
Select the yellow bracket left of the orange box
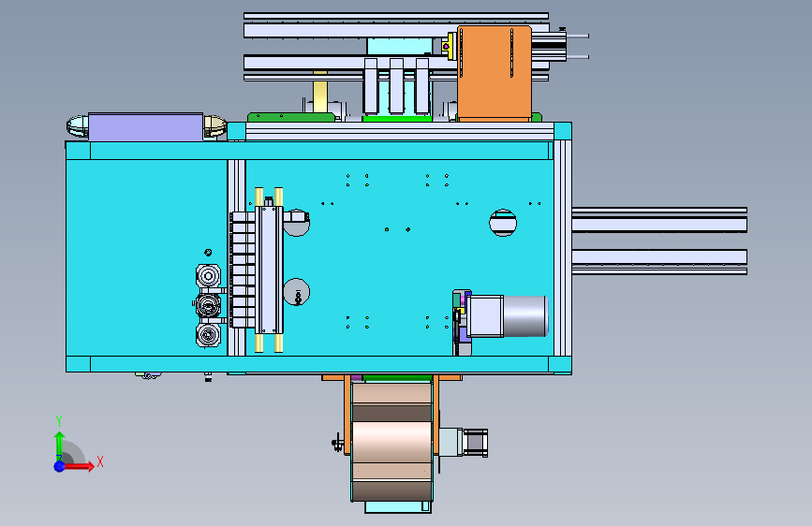(450, 46)
